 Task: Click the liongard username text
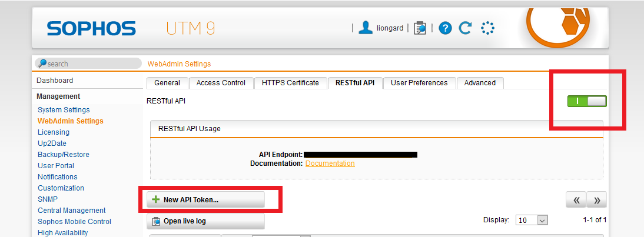(390, 28)
